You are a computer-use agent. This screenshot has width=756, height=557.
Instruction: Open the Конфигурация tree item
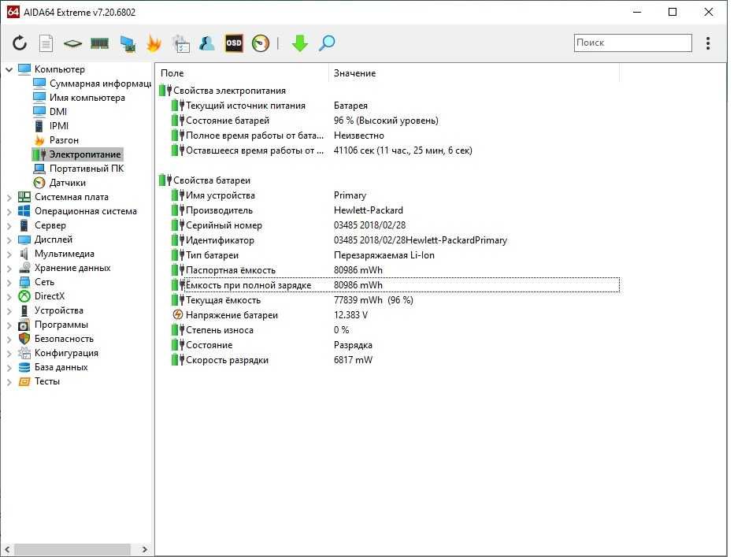tap(66, 353)
